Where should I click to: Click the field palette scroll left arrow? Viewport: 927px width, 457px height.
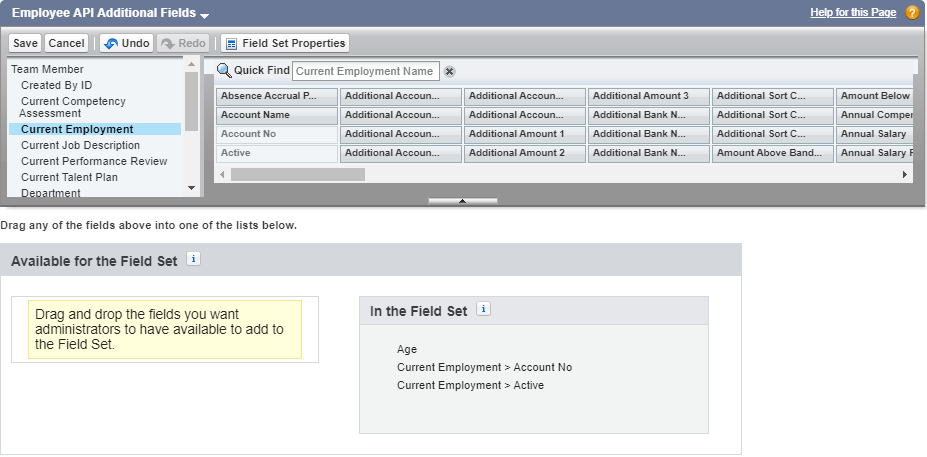coord(222,174)
